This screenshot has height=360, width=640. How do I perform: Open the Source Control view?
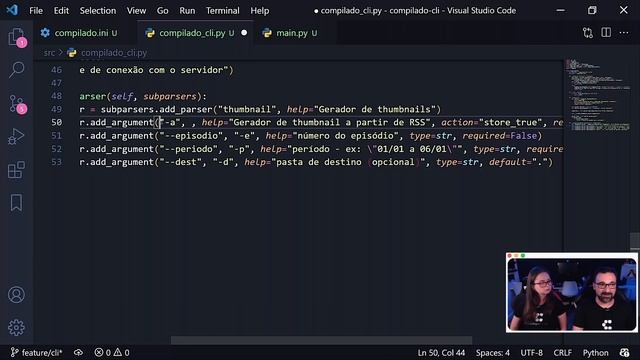[16, 104]
